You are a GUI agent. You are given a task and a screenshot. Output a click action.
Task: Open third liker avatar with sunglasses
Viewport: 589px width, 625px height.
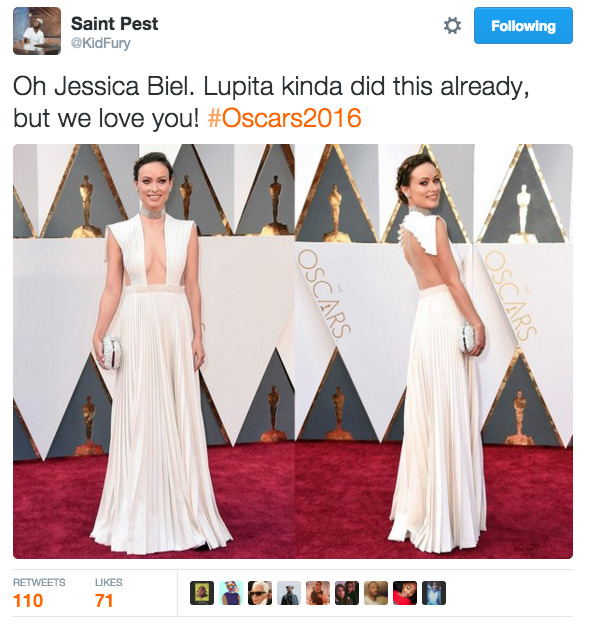(260, 593)
